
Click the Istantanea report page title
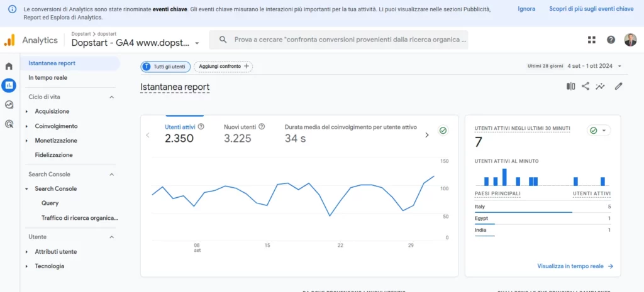175,87
